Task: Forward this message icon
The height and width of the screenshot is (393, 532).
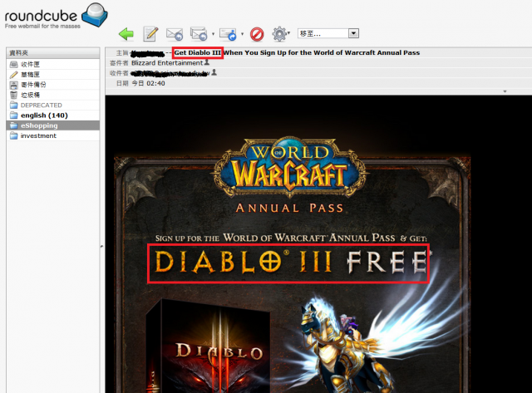Action: point(228,34)
